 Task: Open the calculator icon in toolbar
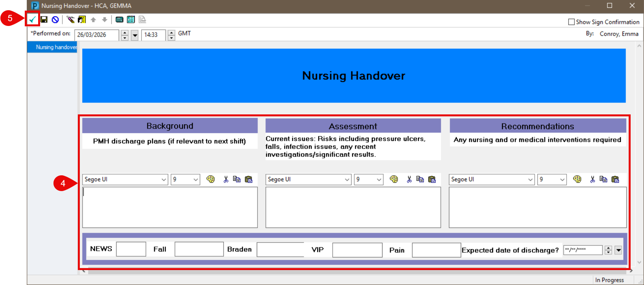coord(120,19)
